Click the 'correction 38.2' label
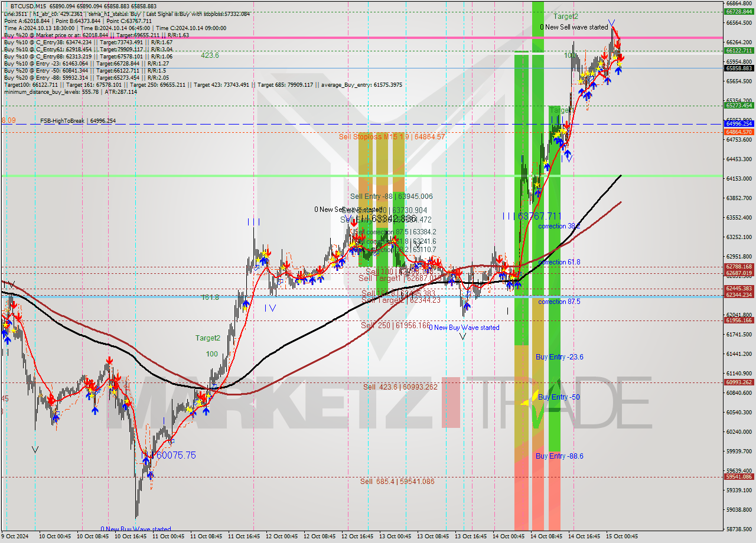This screenshot has width=756, height=543. tap(559, 226)
